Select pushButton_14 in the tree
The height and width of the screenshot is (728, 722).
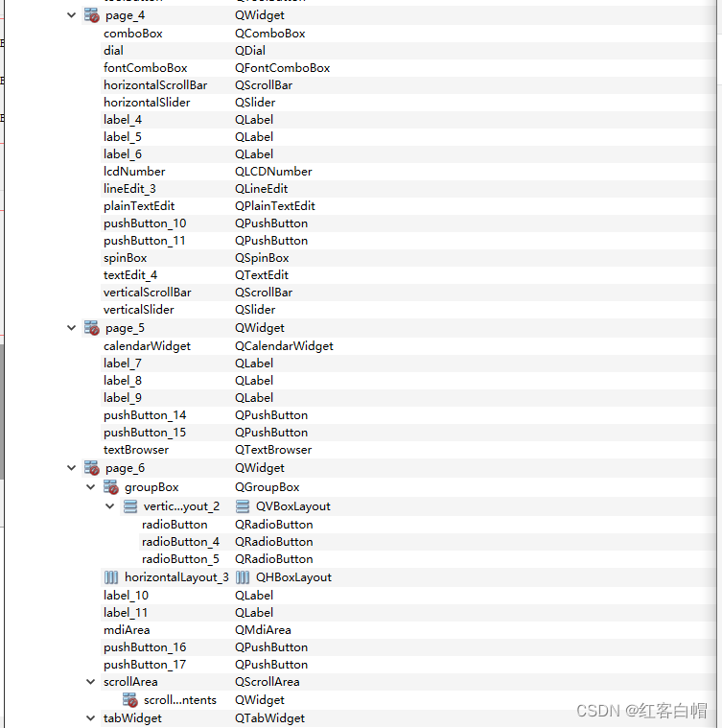(x=145, y=415)
